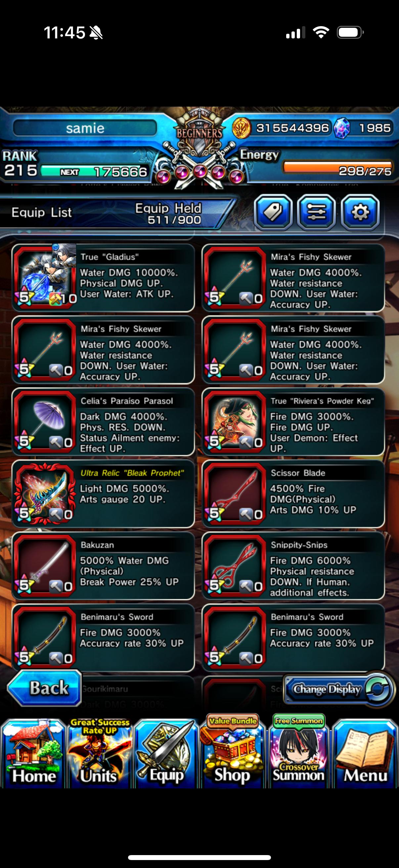Select the Snippity-Snips scissors icon
Screen dimensions: 399x868
point(237,565)
